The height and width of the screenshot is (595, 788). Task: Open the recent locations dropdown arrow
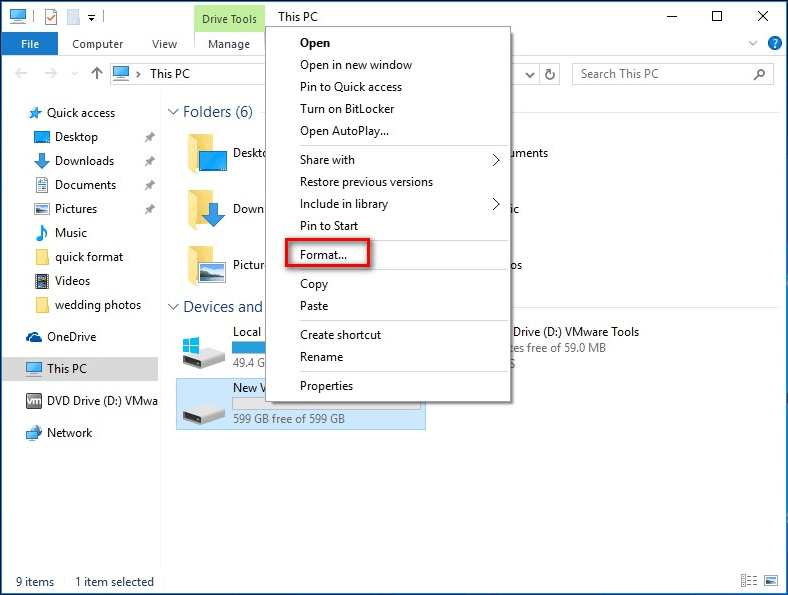click(74, 74)
